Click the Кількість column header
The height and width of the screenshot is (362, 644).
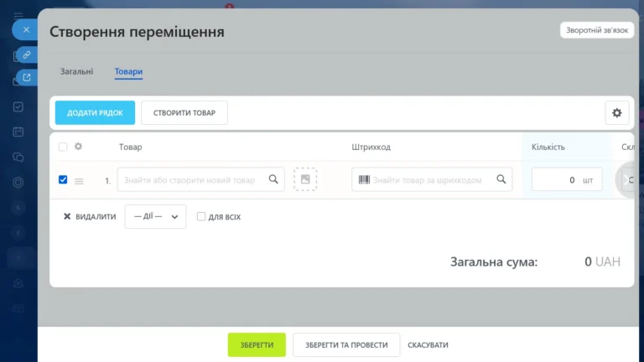pyautogui.click(x=548, y=147)
